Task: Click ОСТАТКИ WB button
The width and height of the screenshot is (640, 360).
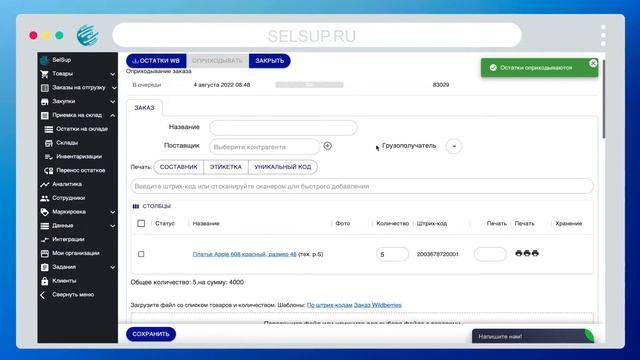Action: pyautogui.click(x=156, y=61)
